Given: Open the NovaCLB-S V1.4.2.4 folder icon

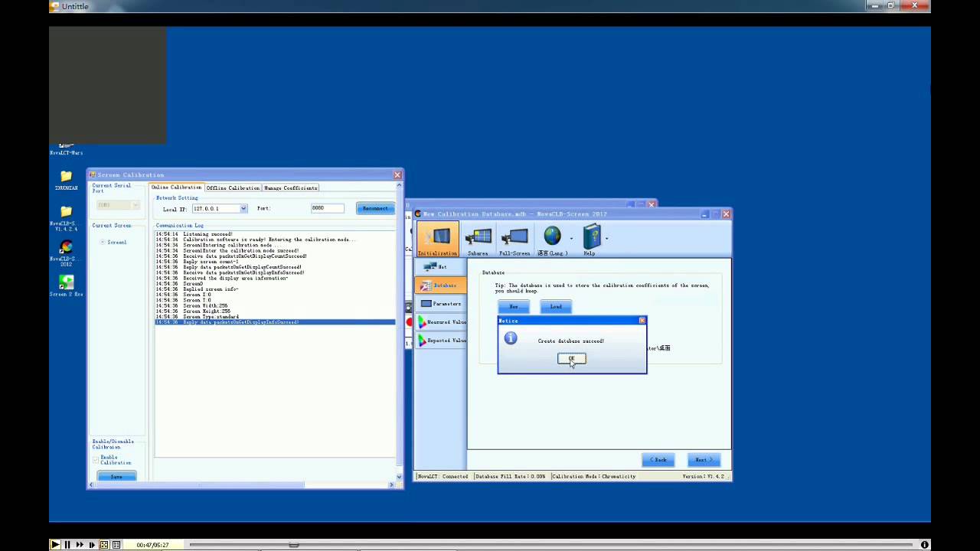Looking at the screenshot, I should 66,217.
